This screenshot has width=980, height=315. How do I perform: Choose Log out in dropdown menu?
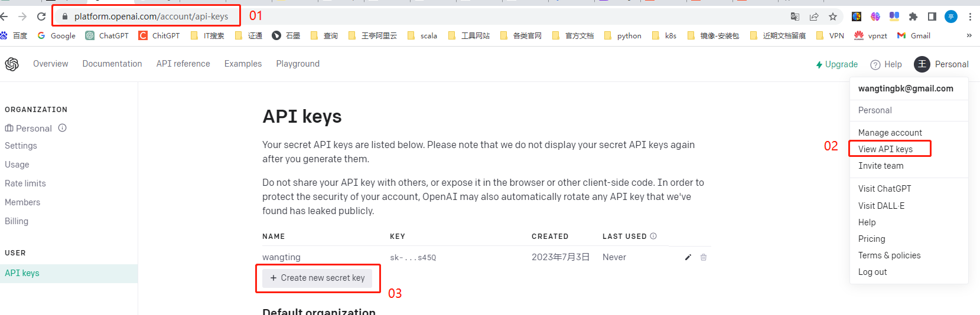tap(872, 272)
